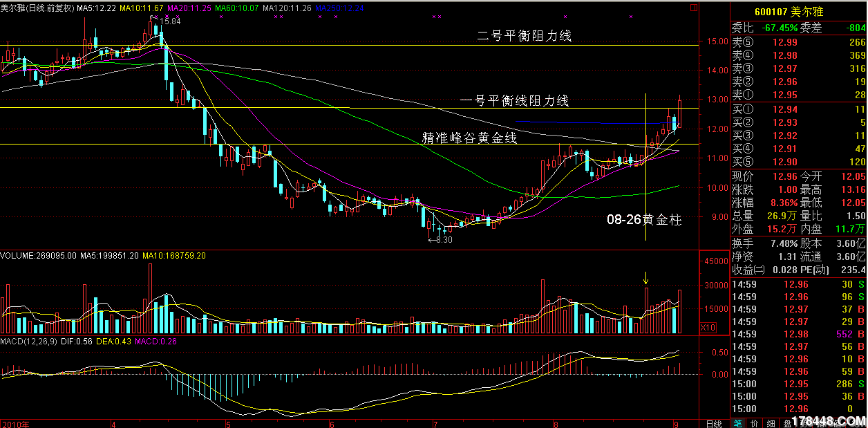The image size is (868, 428).
Task: Select the 卖② 12.96 ask row
Action: 799,82
